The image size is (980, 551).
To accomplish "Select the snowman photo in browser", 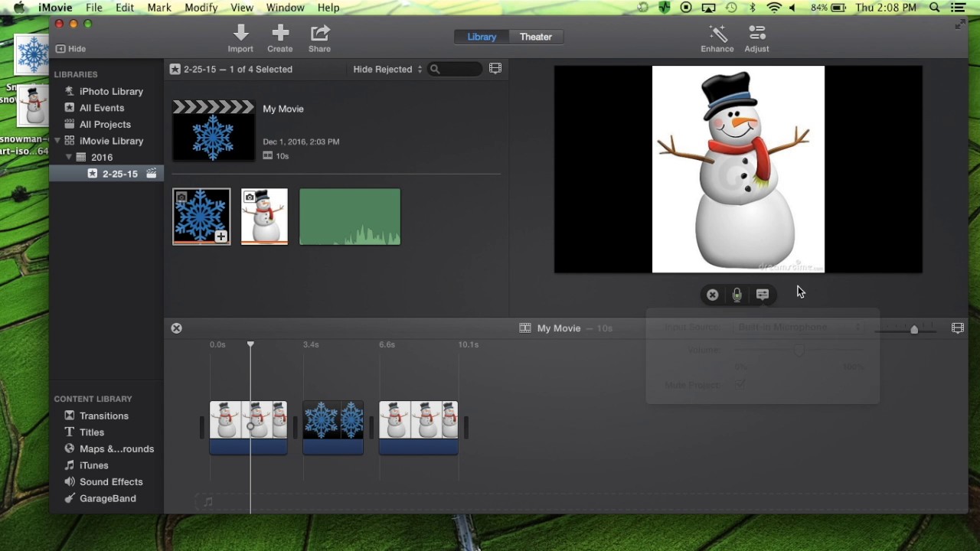I will 265,217.
